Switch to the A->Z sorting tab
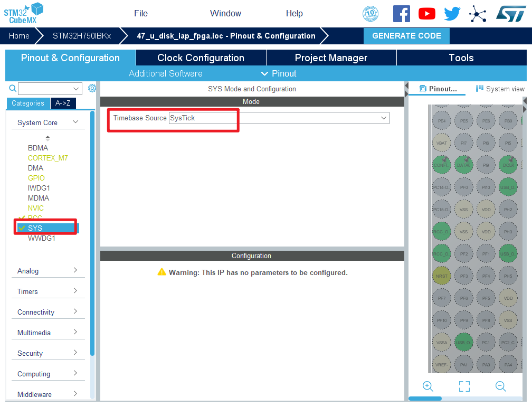This screenshot has height=407, width=532. click(x=63, y=103)
